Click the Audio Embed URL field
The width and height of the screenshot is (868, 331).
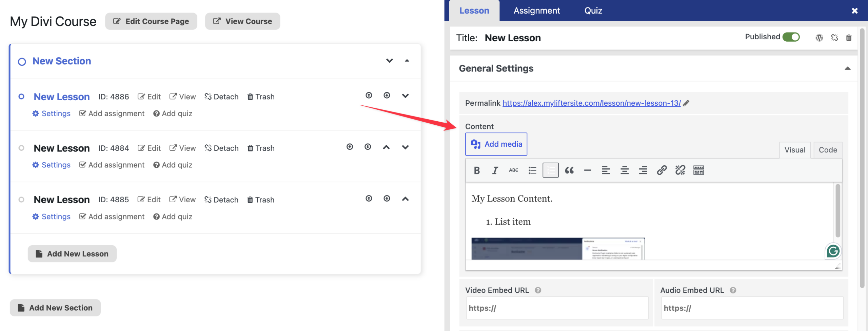(x=752, y=308)
